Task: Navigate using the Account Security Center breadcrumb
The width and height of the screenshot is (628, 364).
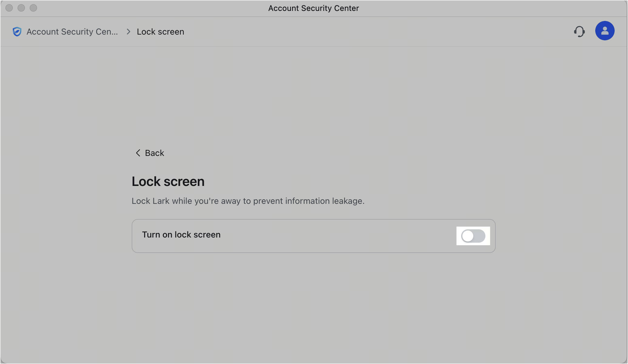Action: (72, 31)
